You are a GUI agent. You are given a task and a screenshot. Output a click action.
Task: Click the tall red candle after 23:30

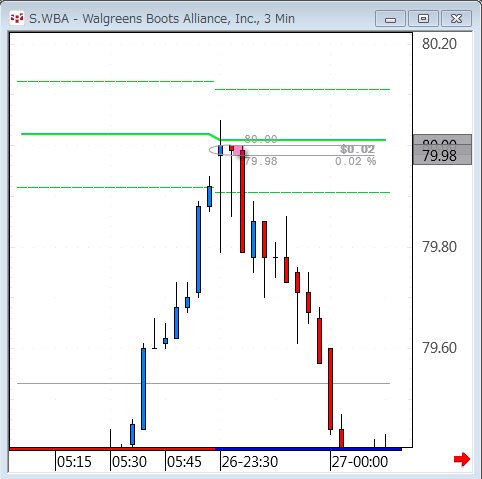tap(242, 201)
